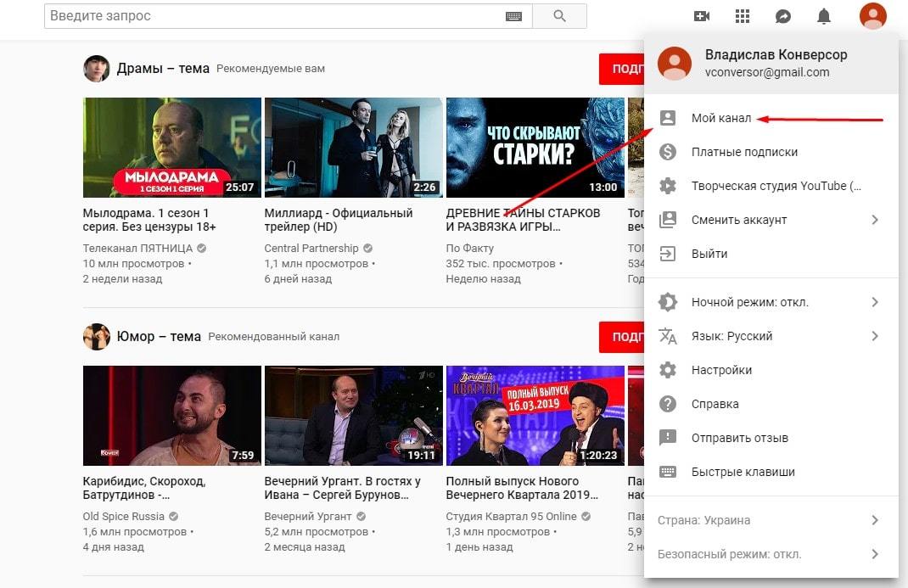Open Настройки menu item
The height and width of the screenshot is (588, 908).
(771, 370)
